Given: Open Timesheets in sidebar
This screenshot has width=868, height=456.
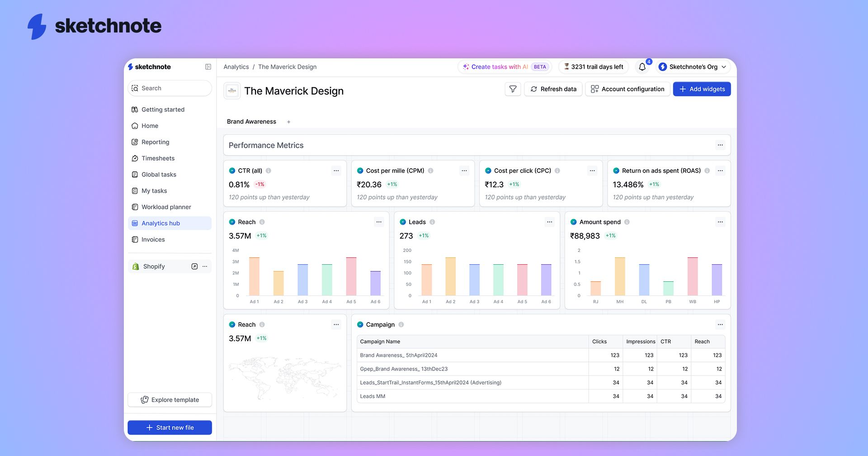Looking at the screenshot, I should pos(170,158).
